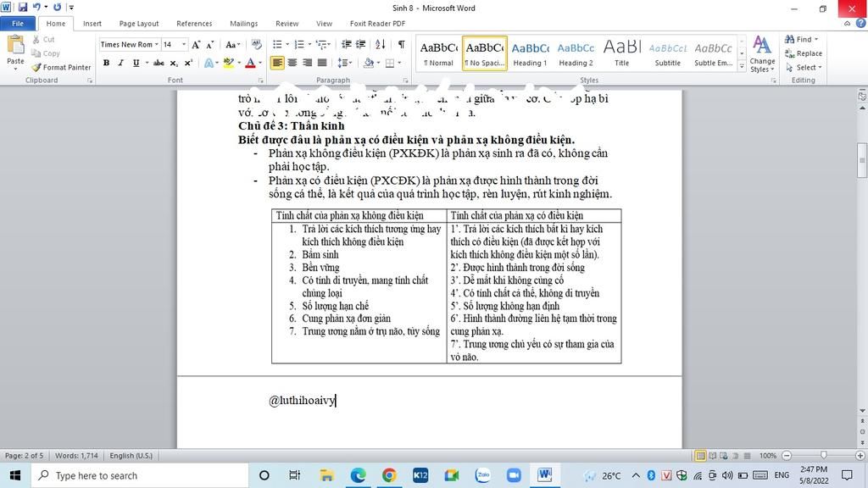Screen dimensions: 868x488
Task: Expand the numbering list dropdown arrow
Action: [309, 44]
